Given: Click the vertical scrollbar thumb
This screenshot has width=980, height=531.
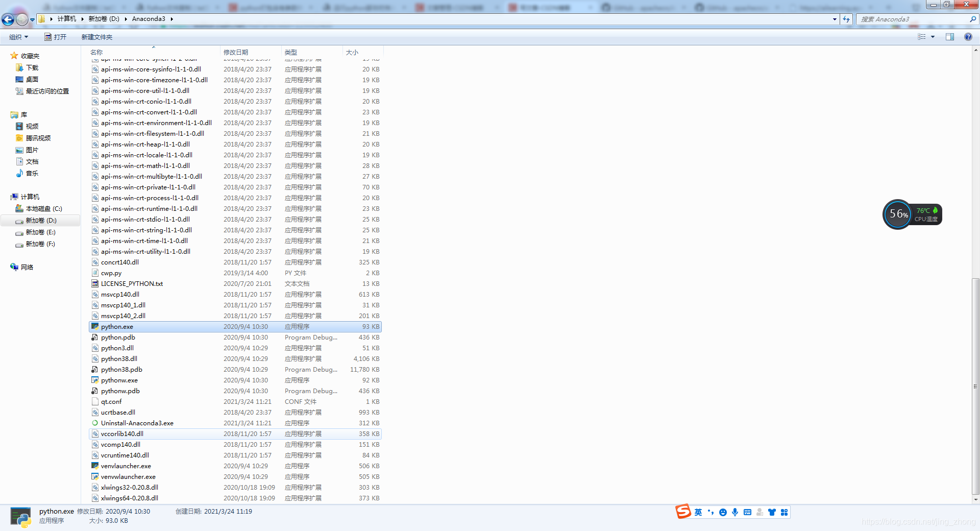Looking at the screenshot, I should (x=975, y=387).
